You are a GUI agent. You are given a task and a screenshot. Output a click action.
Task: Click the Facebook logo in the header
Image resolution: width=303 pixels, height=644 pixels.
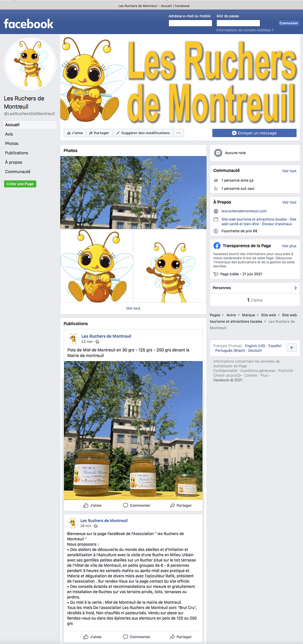point(28,24)
